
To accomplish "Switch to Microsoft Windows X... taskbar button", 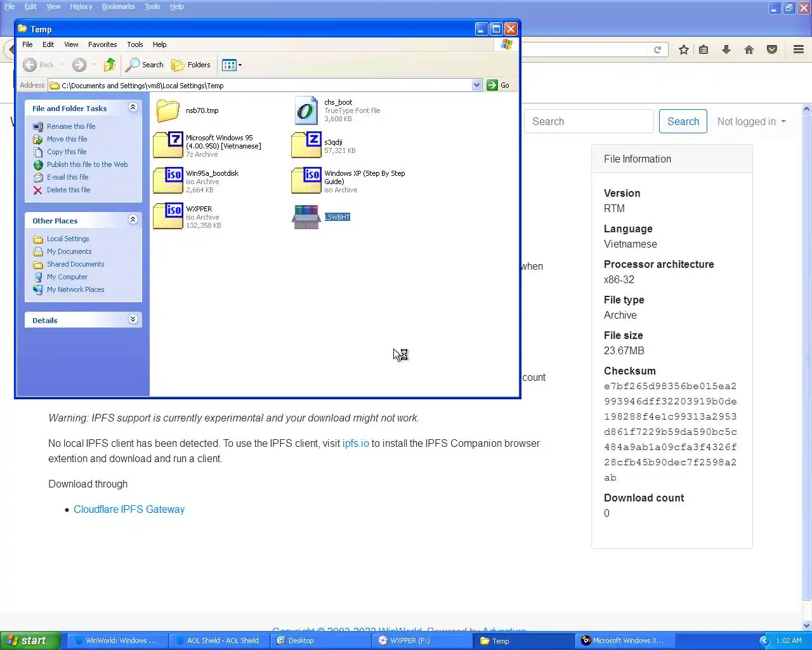I will 625,640.
